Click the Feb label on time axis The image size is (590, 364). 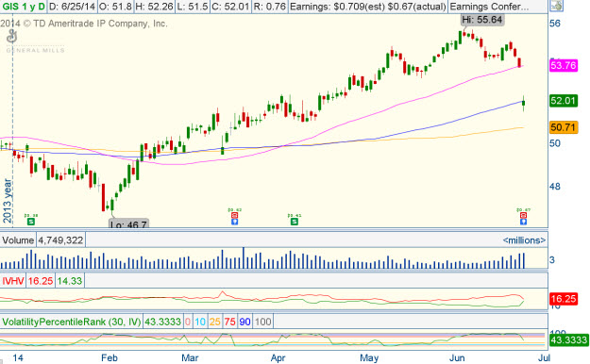(110, 357)
